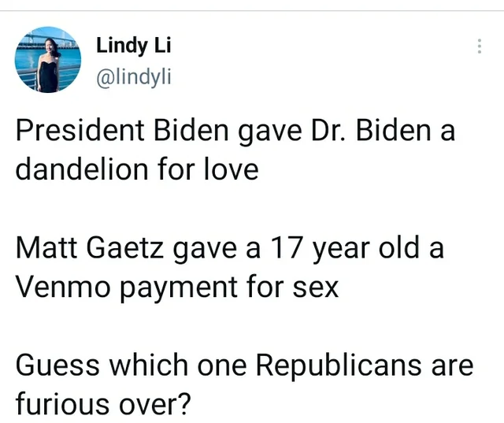Open the Lindy Li display name
This screenshot has height=423, width=504.
[x=133, y=46]
